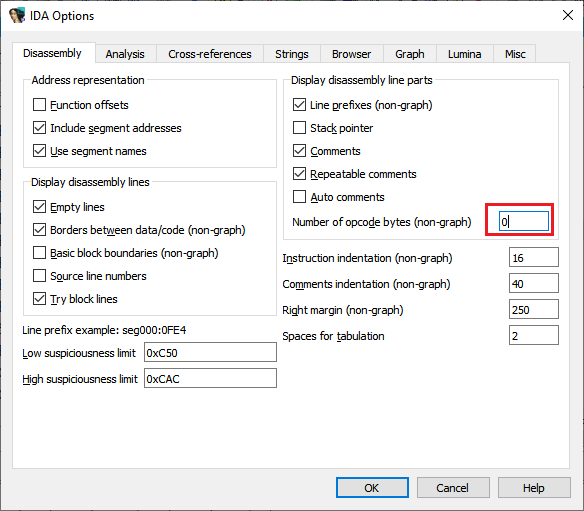Click the 'Display disassembly lines' group label
The height and width of the screenshot is (511, 584).
tap(90, 182)
